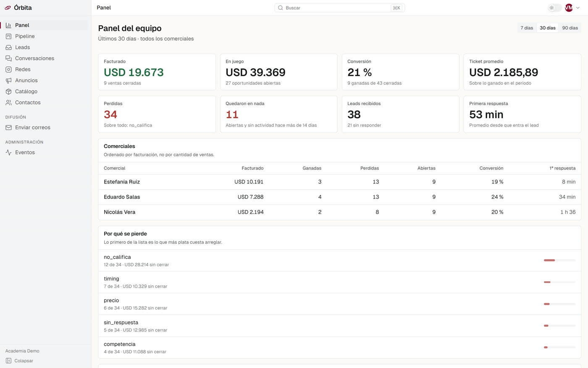588x368 pixels.
Task: Open Enviar correos via its envelope icon
Action: click(8, 127)
